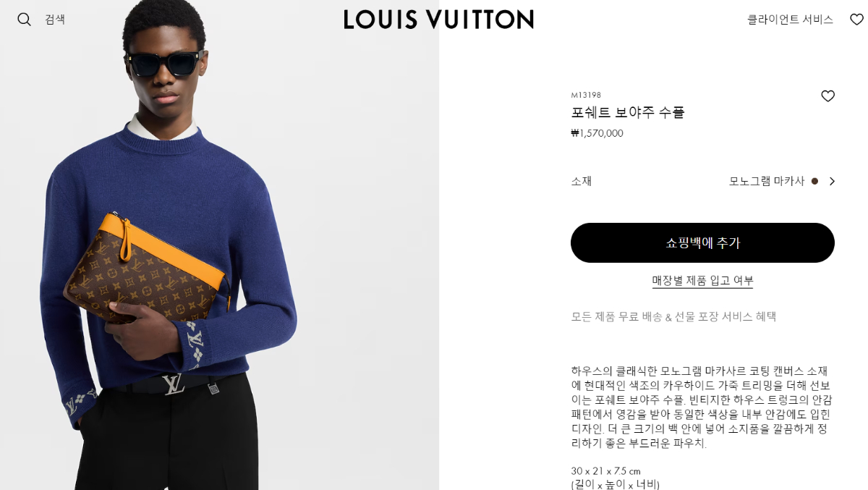Click the 소재 row label
Image resolution: width=868 pixels, height=490 pixels.
pyautogui.click(x=582, y=181)
